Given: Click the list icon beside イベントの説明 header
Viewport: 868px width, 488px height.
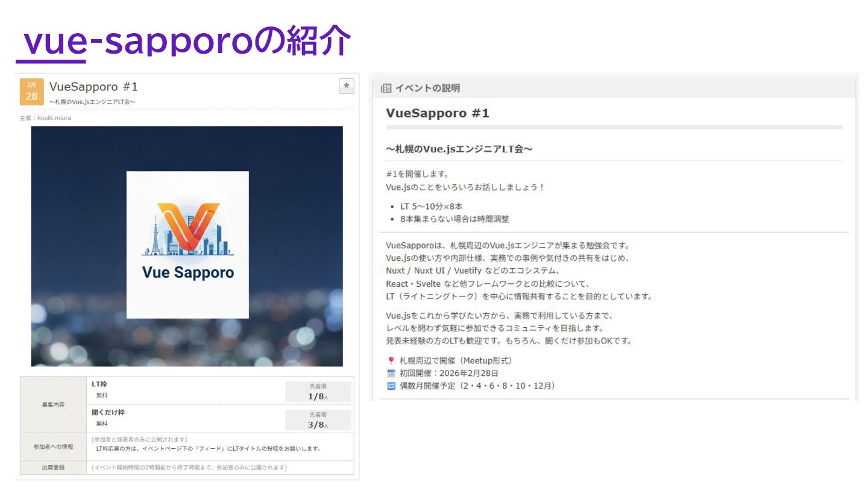Looking at the screenshot, I should coord(386,88).
